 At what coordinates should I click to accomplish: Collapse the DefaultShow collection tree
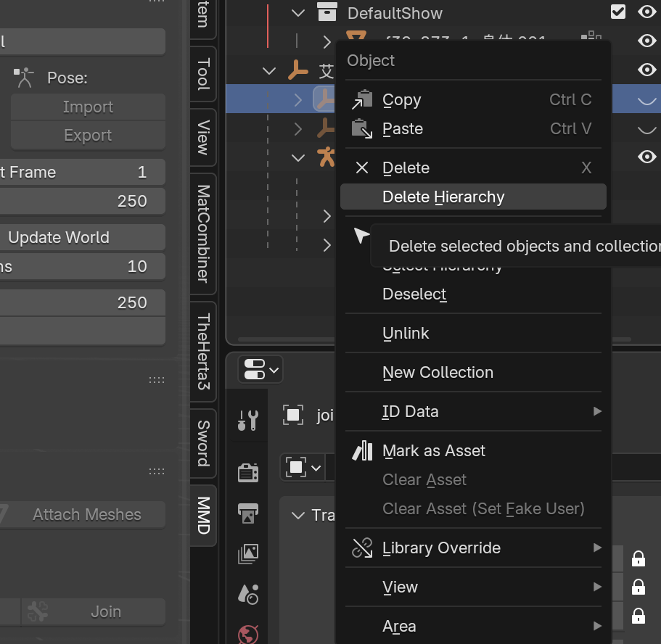pos(297,12)
